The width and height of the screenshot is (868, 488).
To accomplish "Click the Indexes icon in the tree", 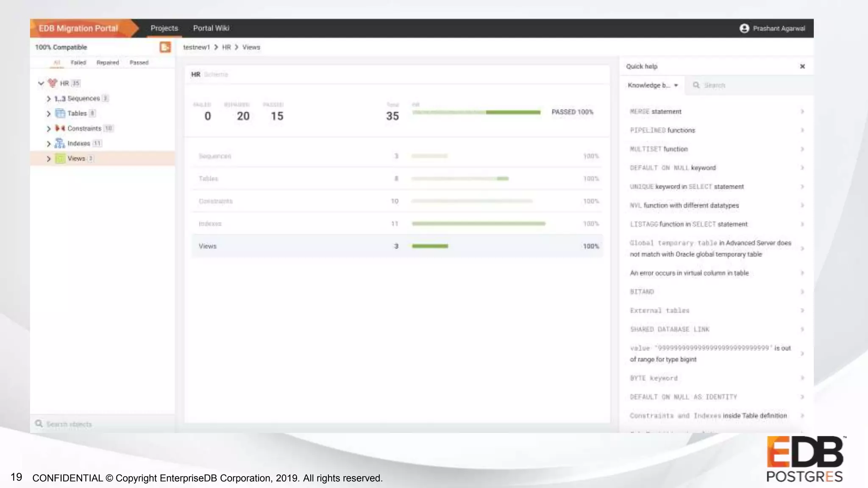I will click(60, 143).
